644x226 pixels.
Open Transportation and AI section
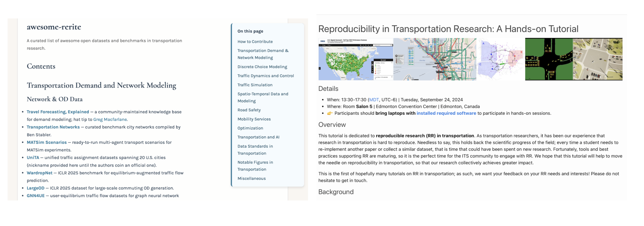(x=258, y=137)
